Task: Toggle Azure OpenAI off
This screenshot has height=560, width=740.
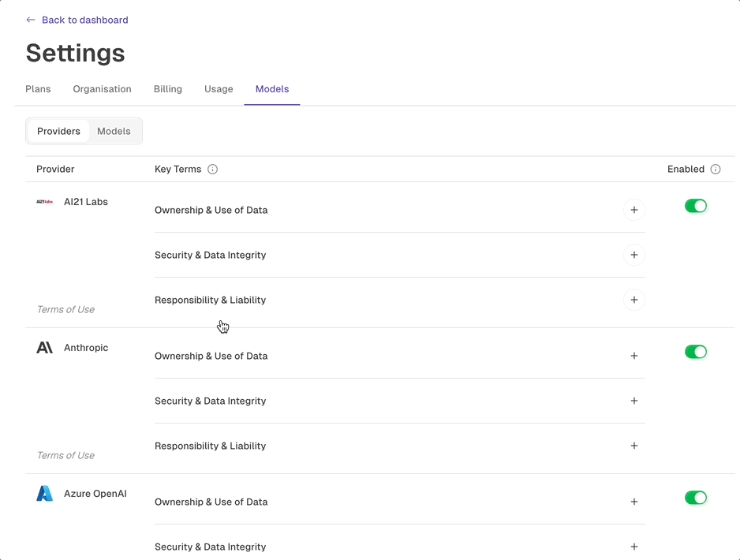Action: click(x=696, y=498)
